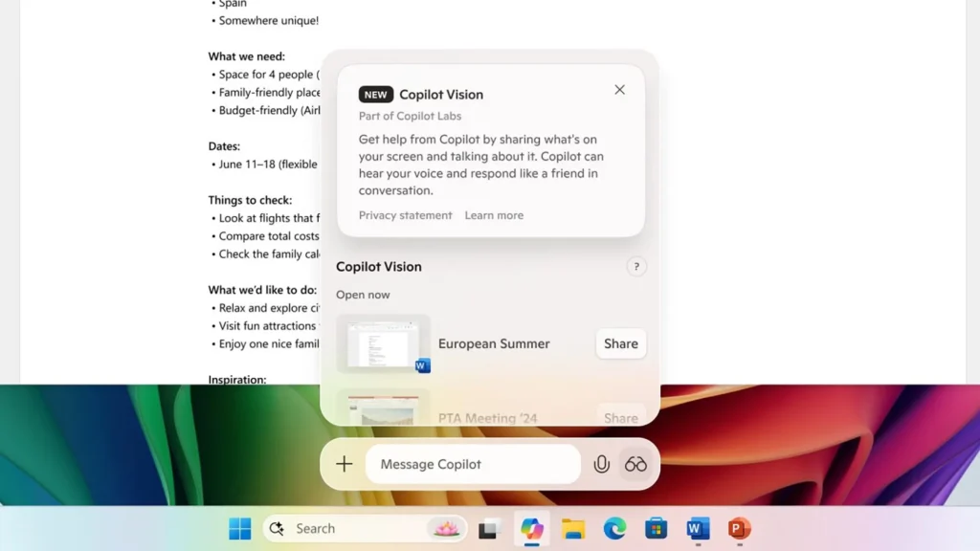
Task: Activate Copilot Vision with the glasses icon
Action: [635, 464]
